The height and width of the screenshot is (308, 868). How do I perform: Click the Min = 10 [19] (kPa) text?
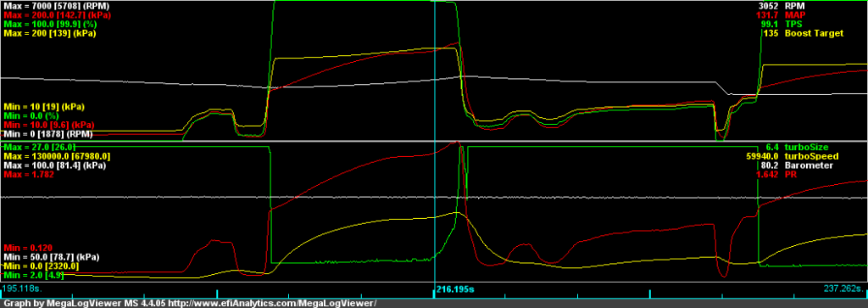coord(44,106)
